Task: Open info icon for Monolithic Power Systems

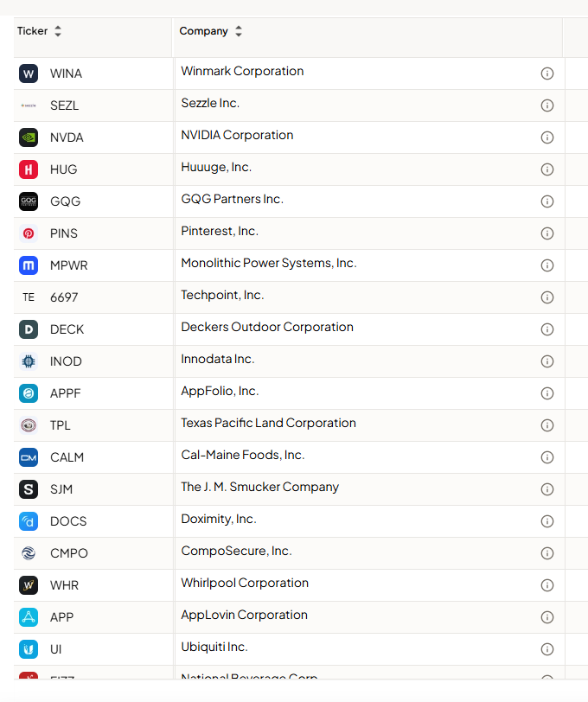Action: [547, 265]
